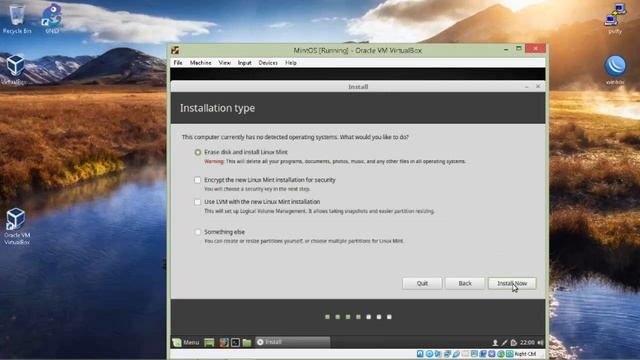Close the Install dialog inside the VM
Viewport: 640px width, 360px height.
coord(538,87)
